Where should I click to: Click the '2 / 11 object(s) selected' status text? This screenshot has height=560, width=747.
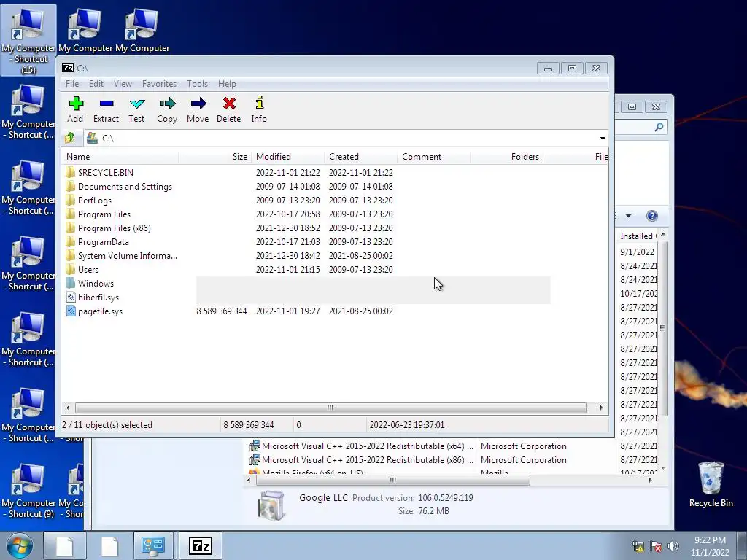click(107, 425)
